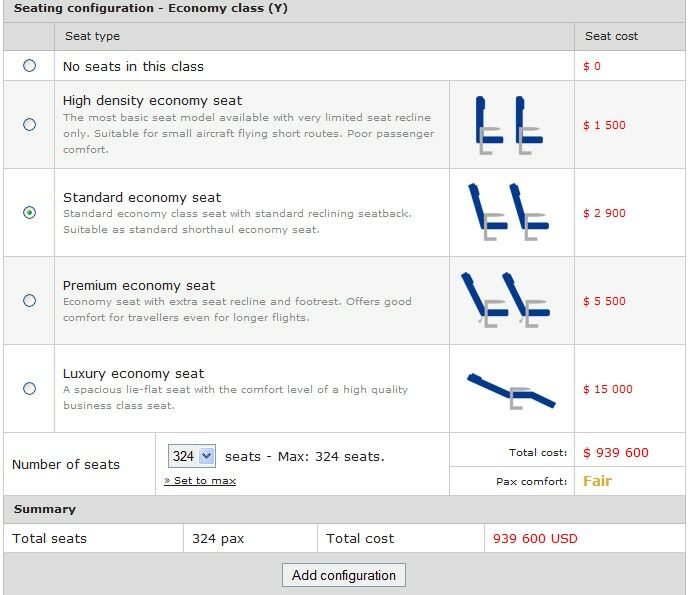
Task: Click the 'Set to max' link
Action: [x=200, y=481]
